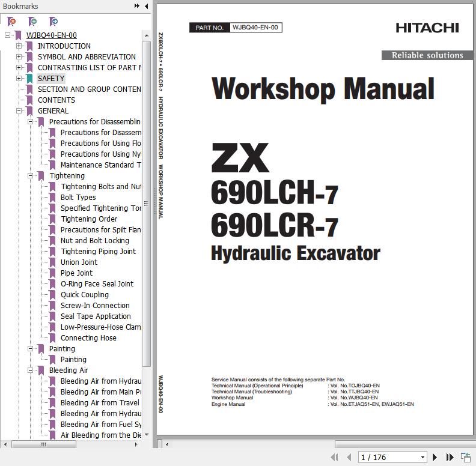Collapse the Bleeding Air node

point(31,371)
